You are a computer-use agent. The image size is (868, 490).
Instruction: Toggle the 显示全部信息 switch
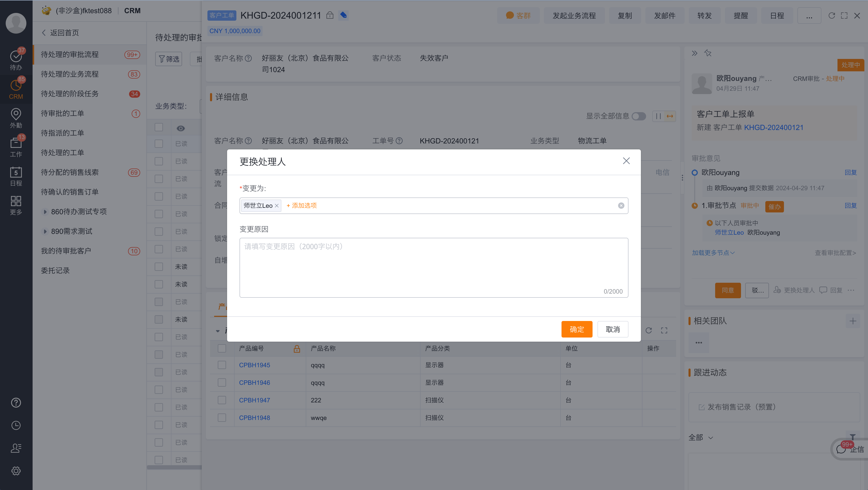click(639, 116)
